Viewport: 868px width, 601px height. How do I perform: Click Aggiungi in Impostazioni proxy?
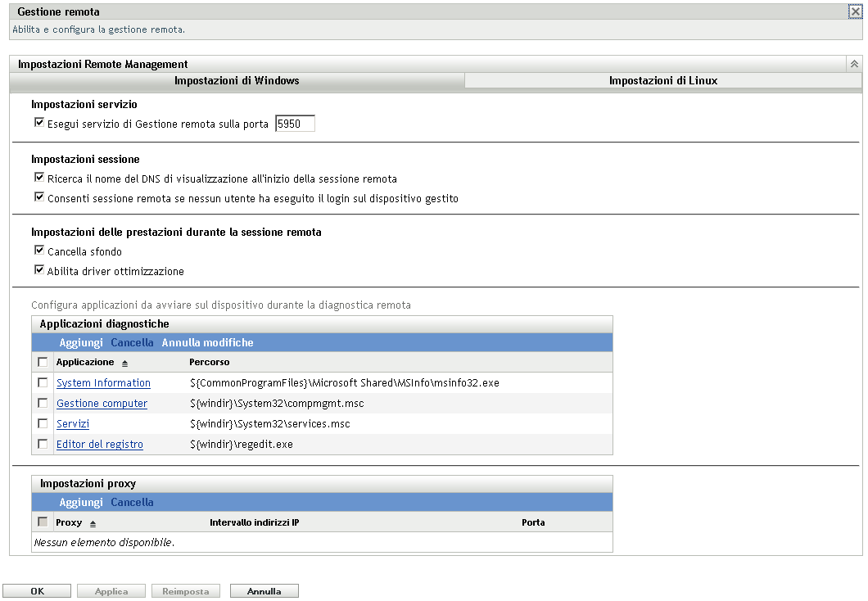[x=81, y=502]
